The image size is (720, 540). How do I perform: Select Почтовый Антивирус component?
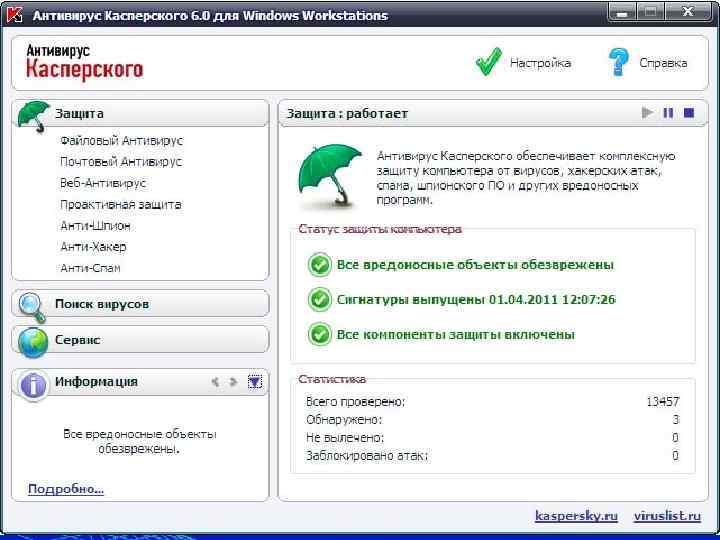(x=121, y=162)
